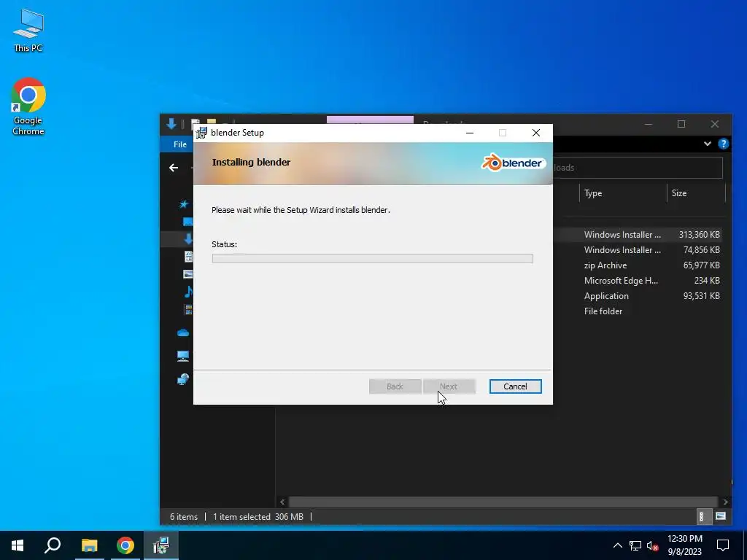Maximize the File Explorer window
Screen dimensions: 747x560
click(x=681, y=124)
